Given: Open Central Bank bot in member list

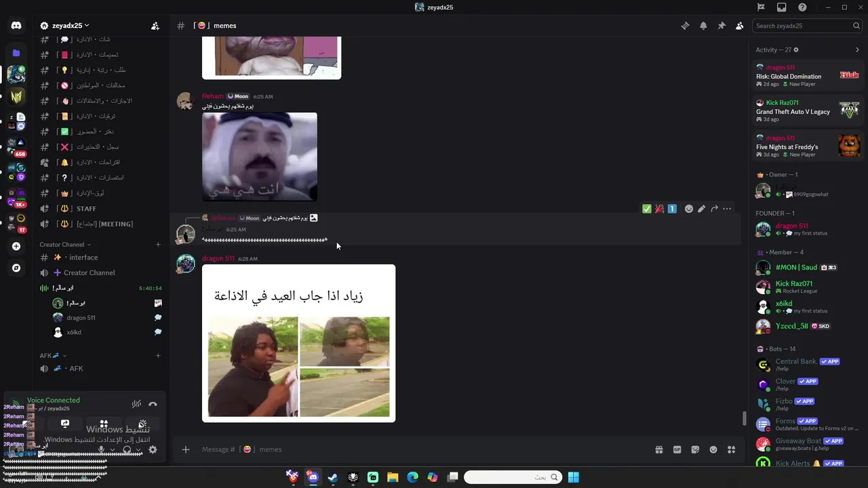Looking at the screenshot, I should tap(807, 365).
